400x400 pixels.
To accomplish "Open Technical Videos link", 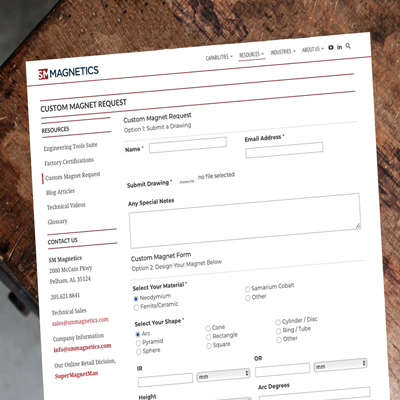I will click(x=66, y=206).
